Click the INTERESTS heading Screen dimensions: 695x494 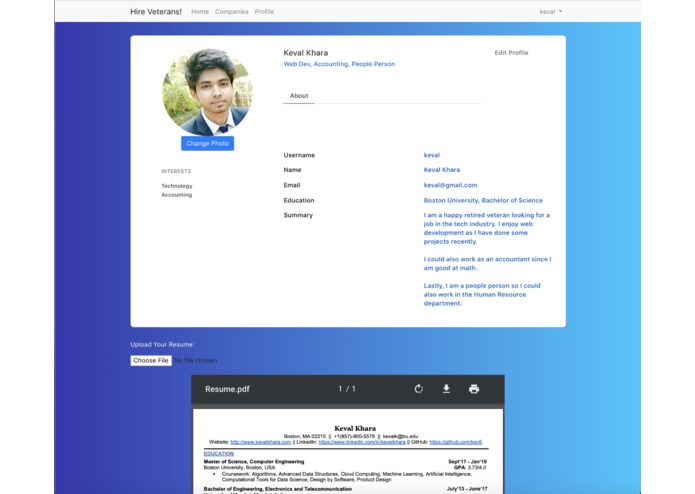coord(176,171)
